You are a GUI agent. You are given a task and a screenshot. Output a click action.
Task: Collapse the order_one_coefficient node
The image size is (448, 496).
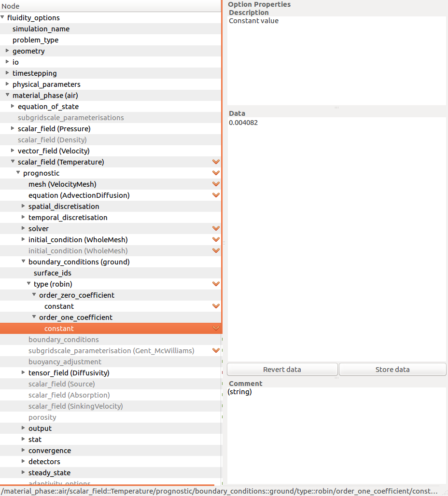click(34, 317)
